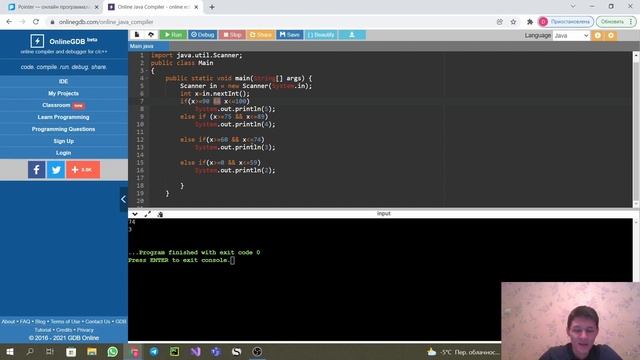Click the clear console icon

(x=160, y=214)
